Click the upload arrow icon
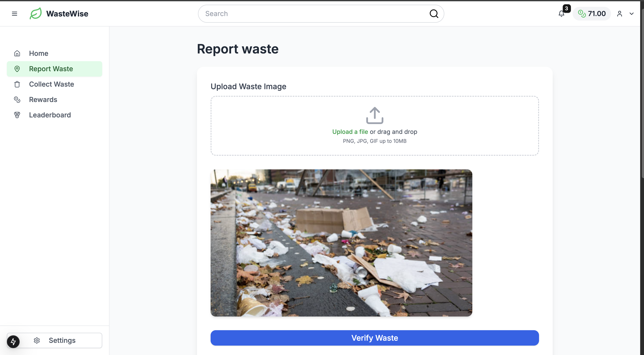This screenshot has width=644, height=355. click(375, 115)
